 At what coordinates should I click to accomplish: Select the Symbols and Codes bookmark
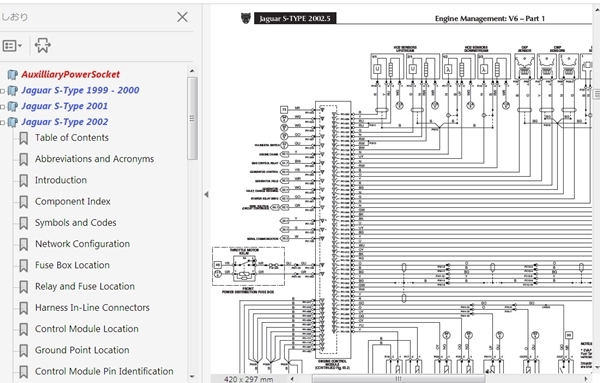76,223
